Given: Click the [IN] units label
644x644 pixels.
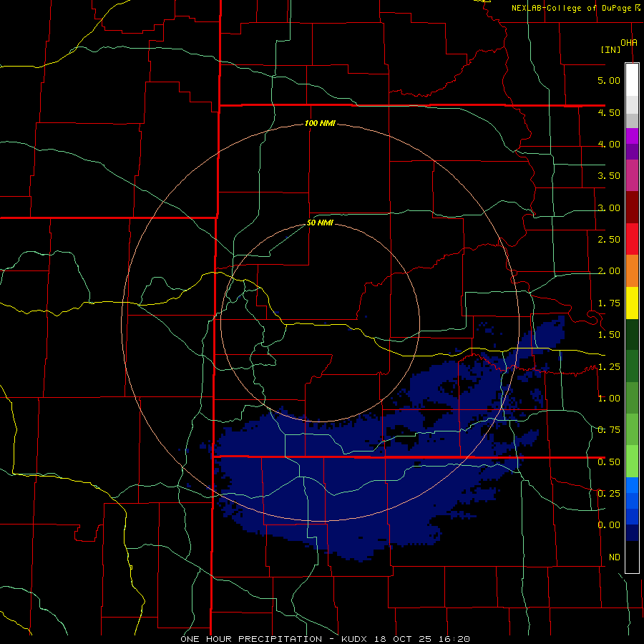Looking at the screenshot, I should tap(611, 49).
